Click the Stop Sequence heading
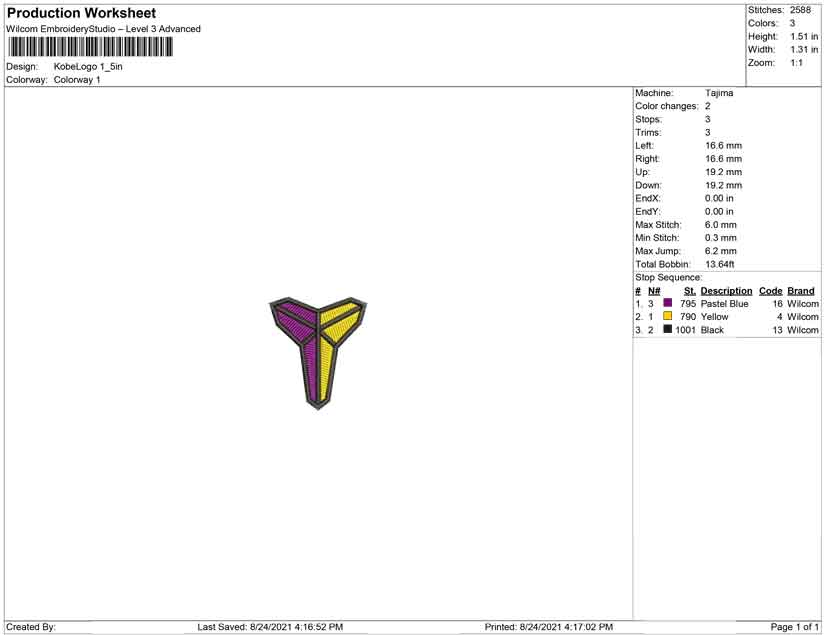825x635 pixels. click(668, 277)
